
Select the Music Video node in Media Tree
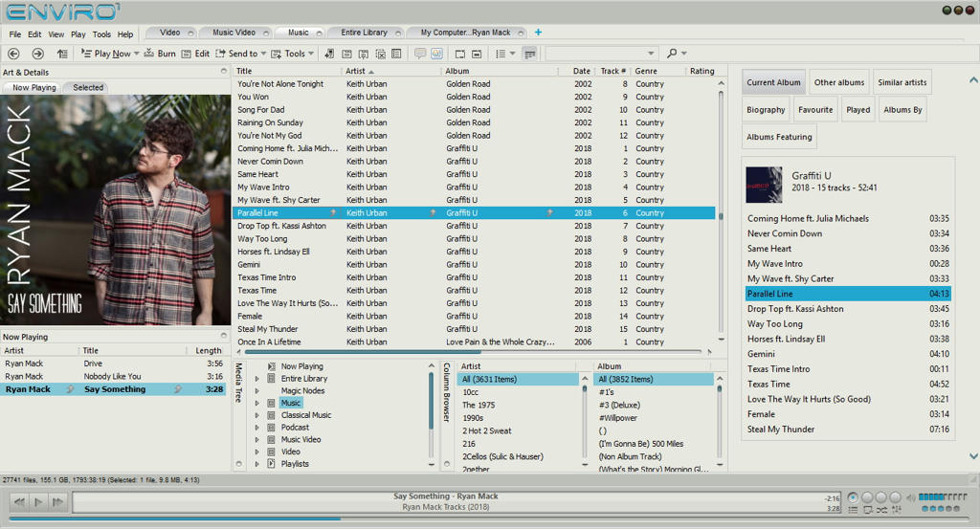[x=301, y=440]
